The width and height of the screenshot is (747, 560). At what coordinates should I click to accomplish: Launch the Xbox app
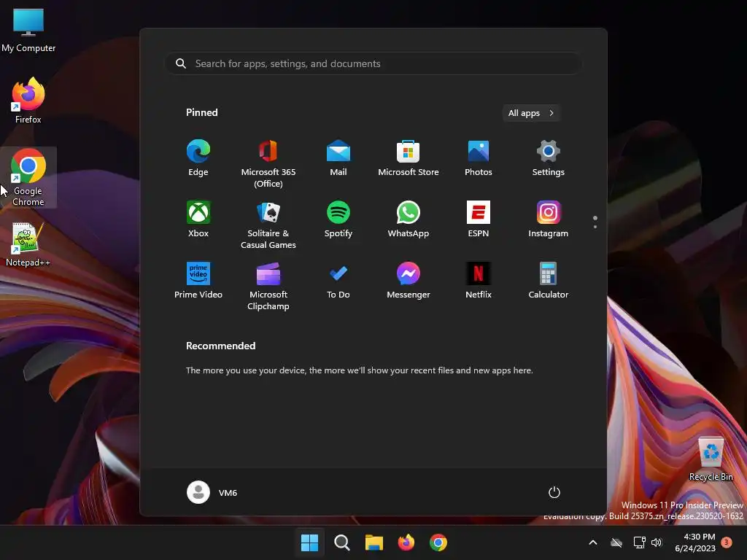(198, 219)
